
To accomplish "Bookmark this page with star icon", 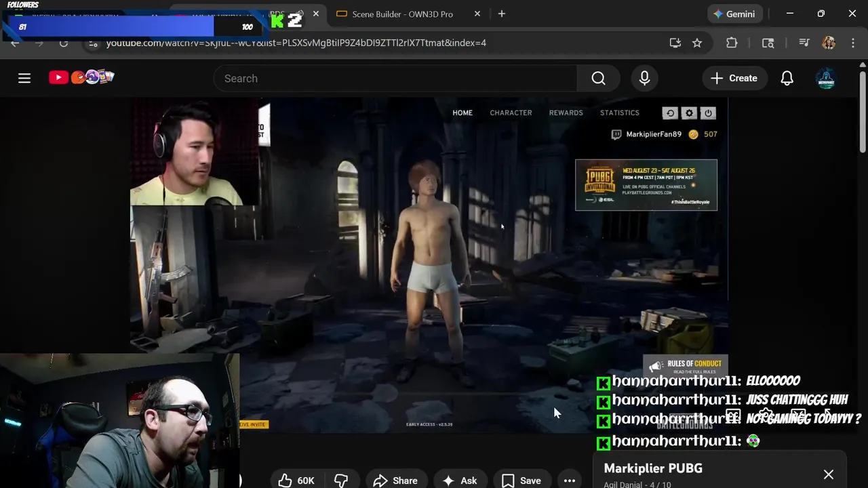I will (697, 43).
